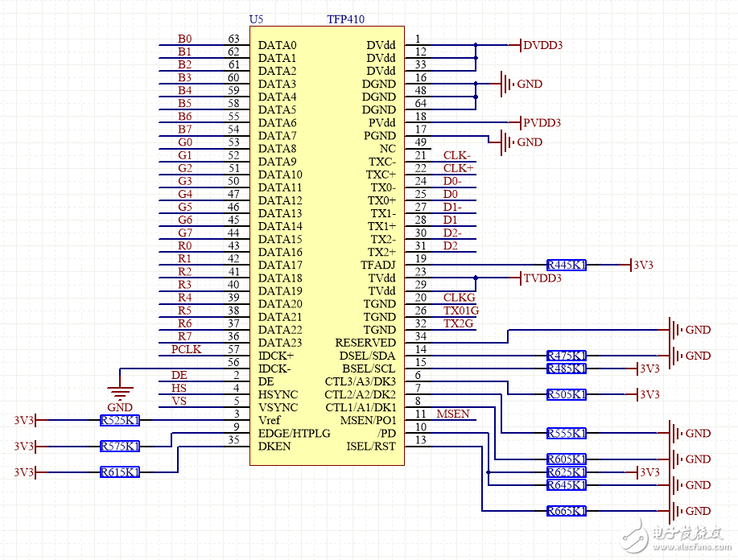Select resistor R615K1
The width and height of the screenshot is (738, 560).
(x=120, y=472)
